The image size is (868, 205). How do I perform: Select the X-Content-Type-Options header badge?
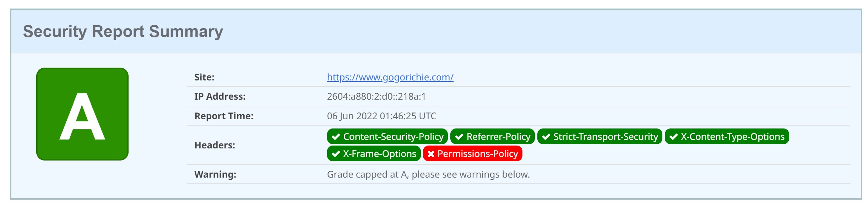point(727,136)
